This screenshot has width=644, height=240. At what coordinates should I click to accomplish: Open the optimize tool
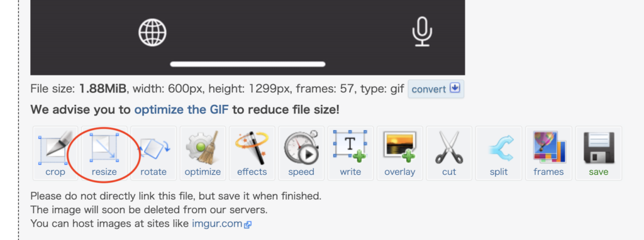coord(203,153)
